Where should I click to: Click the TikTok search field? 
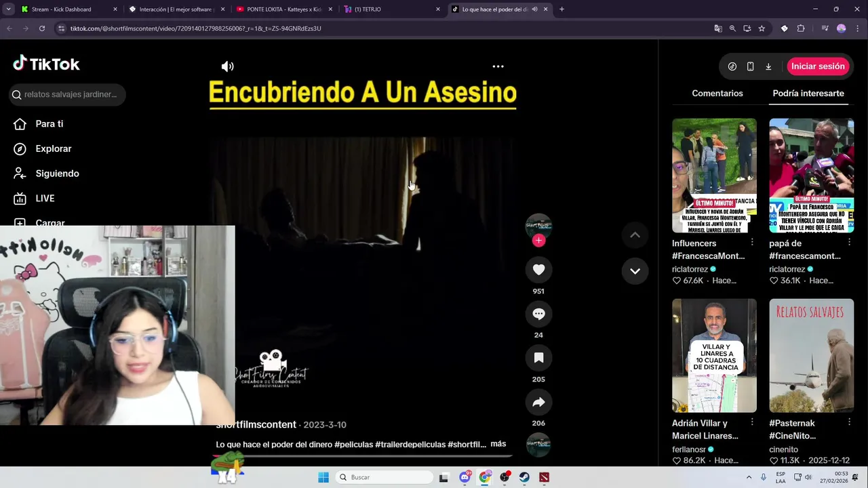click(68, 94)
